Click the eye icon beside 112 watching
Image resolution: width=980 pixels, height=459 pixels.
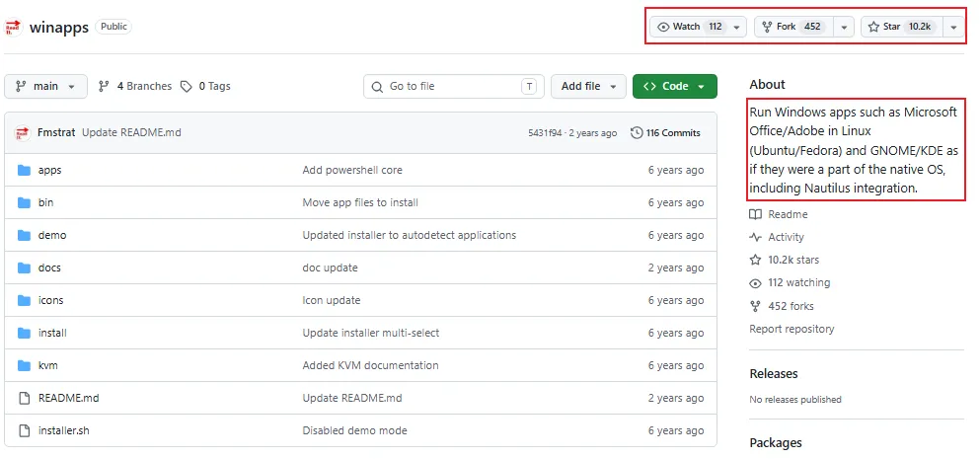(756, 283)
